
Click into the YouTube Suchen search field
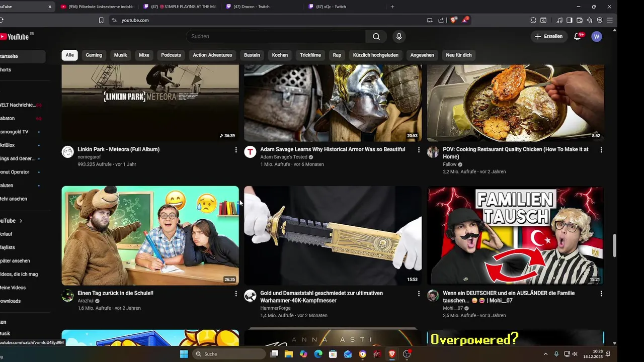[276, 36]
